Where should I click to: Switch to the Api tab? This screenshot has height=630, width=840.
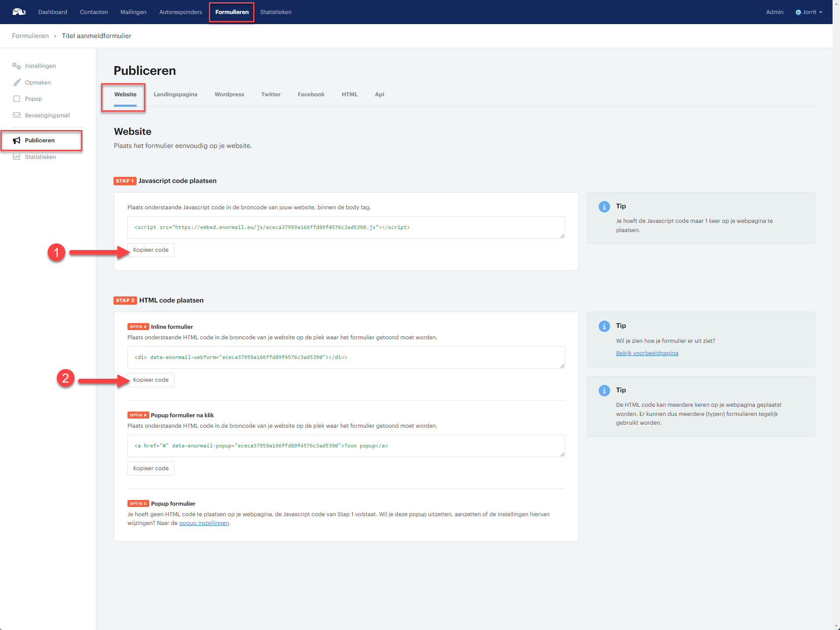[379, 95]
